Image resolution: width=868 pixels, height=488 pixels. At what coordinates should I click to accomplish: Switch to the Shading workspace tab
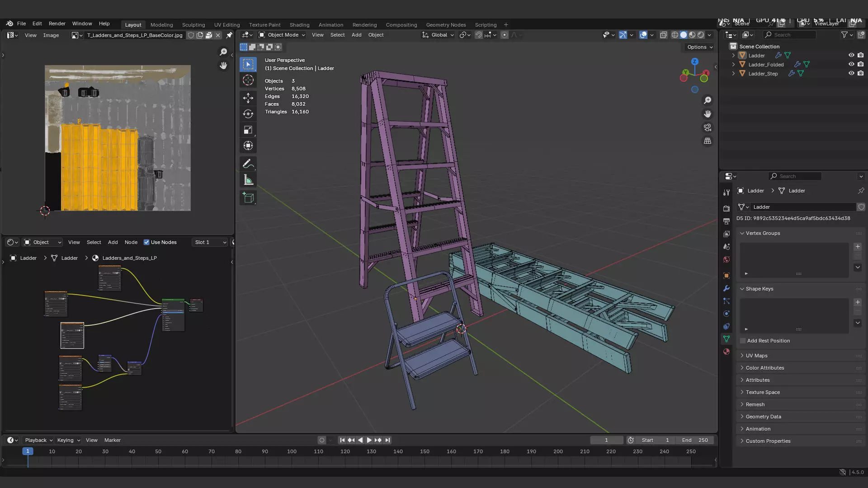299,25
